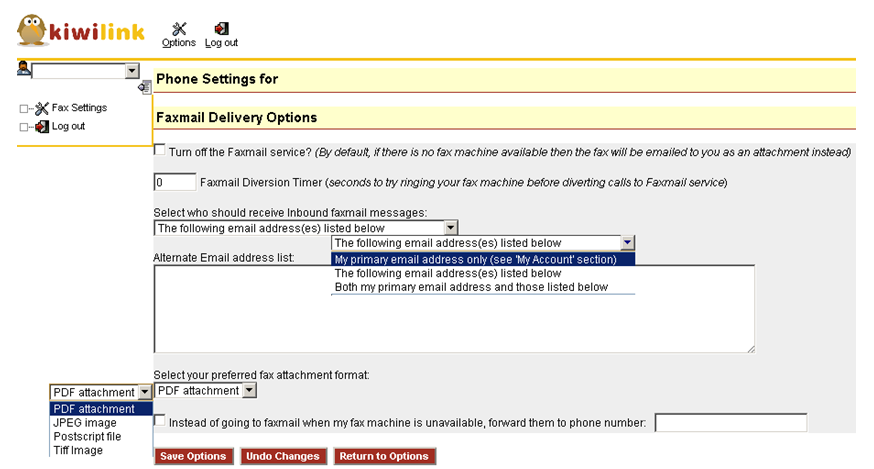This screenshot has width=874, height=469.
Task: Click the Undo Changes button
Action: (283, 456)
